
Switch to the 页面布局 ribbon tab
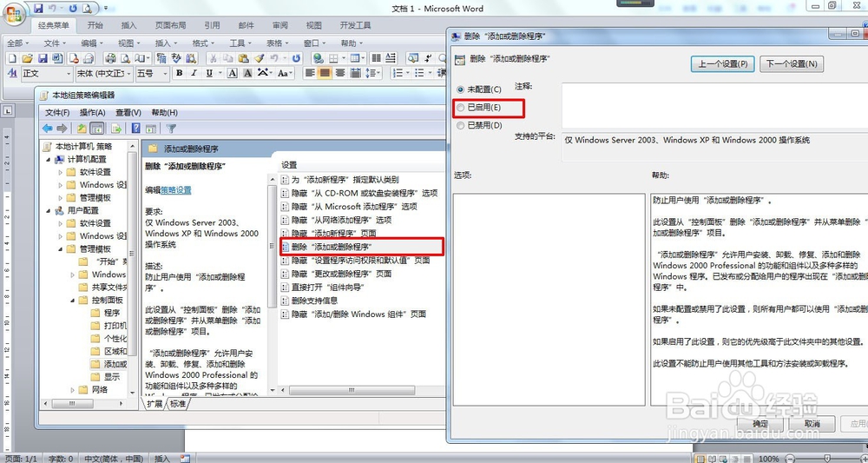pyautogui.click(x=170, y=25)
